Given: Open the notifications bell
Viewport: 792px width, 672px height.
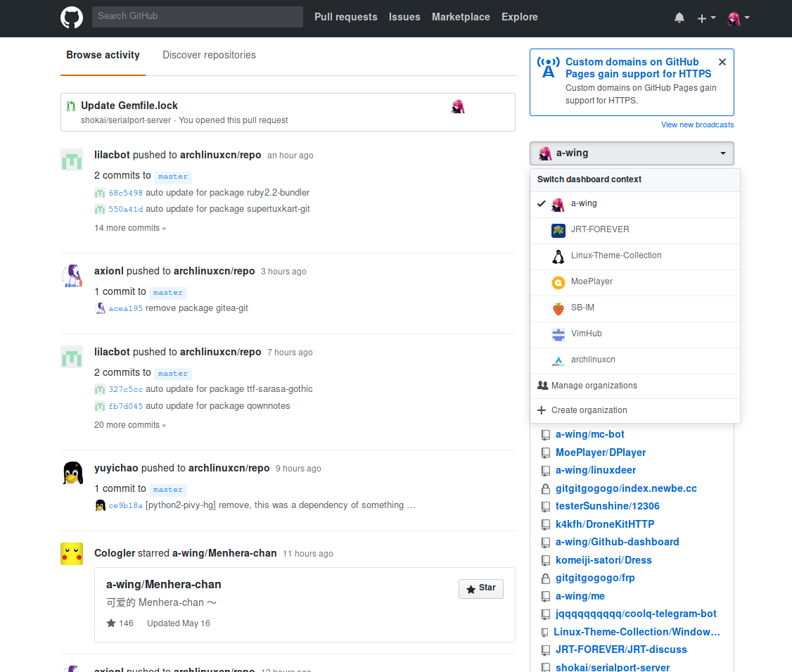Looking at the screenshot, I should (679, 18).
